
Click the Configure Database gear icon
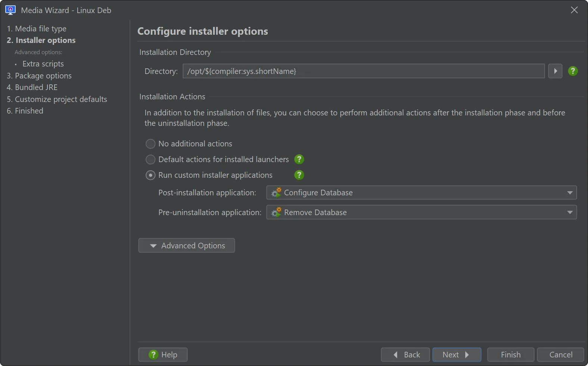(276, 193)
